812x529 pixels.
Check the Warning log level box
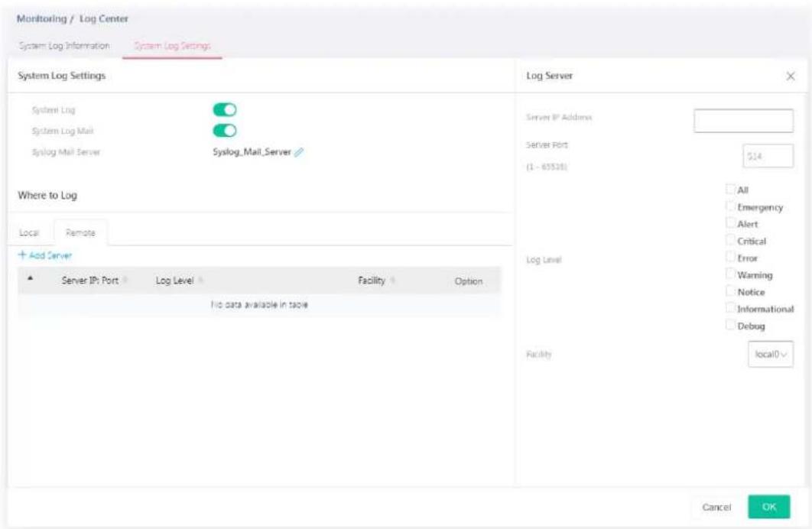(x=730, y=274)
